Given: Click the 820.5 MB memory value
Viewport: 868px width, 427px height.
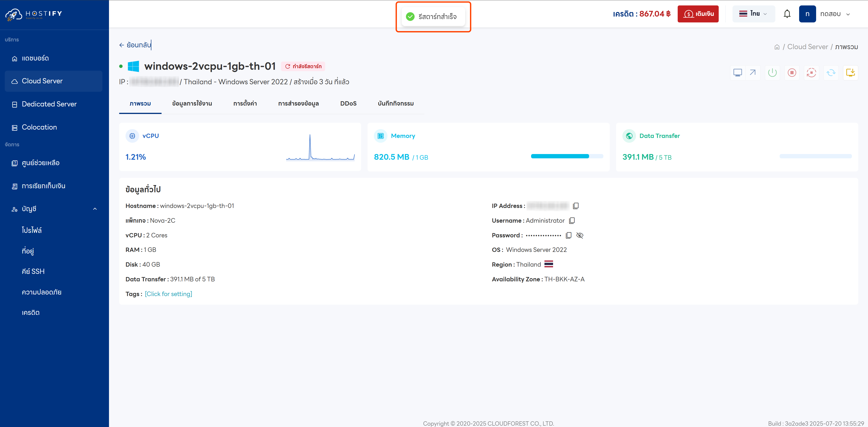Looking at the screenshot, I should point(392,157).
